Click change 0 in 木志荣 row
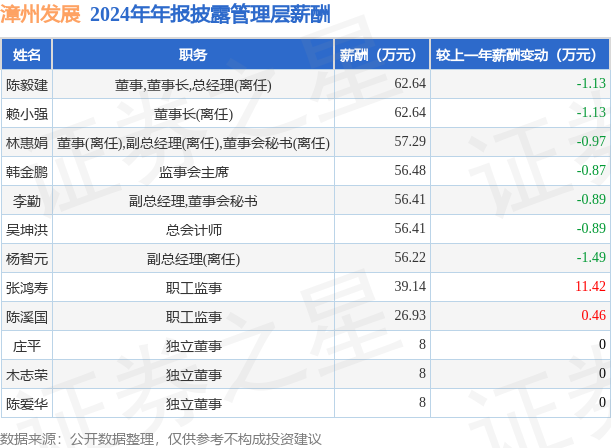Screen dimensions: 611x448 click(x=602, y=374)
